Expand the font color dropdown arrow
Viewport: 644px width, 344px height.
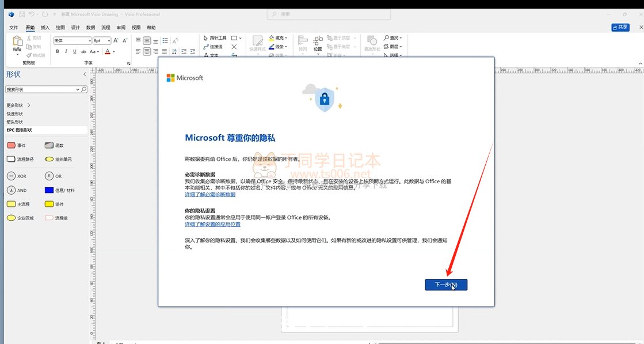[114, 51]
